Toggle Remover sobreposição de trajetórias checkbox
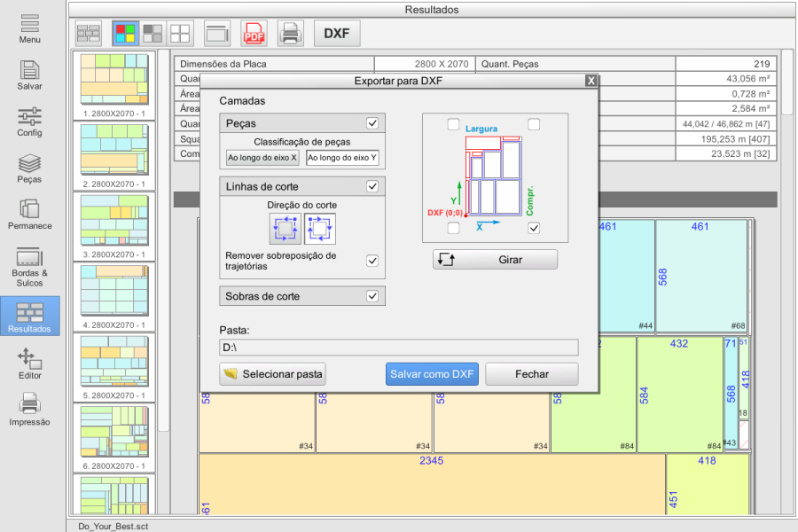The image size is (798, 532). 372,261
